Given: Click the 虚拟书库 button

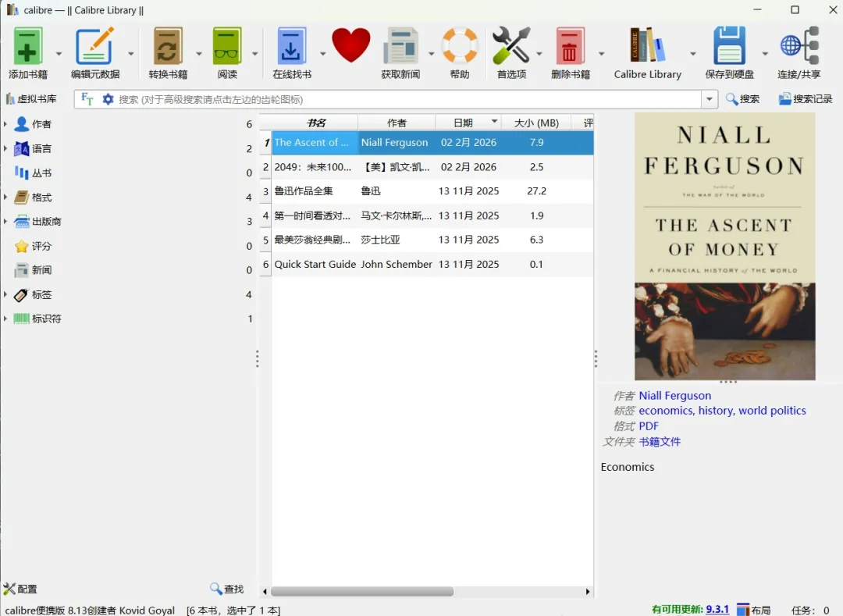Looking at the screenshot, I should (31, 99).
